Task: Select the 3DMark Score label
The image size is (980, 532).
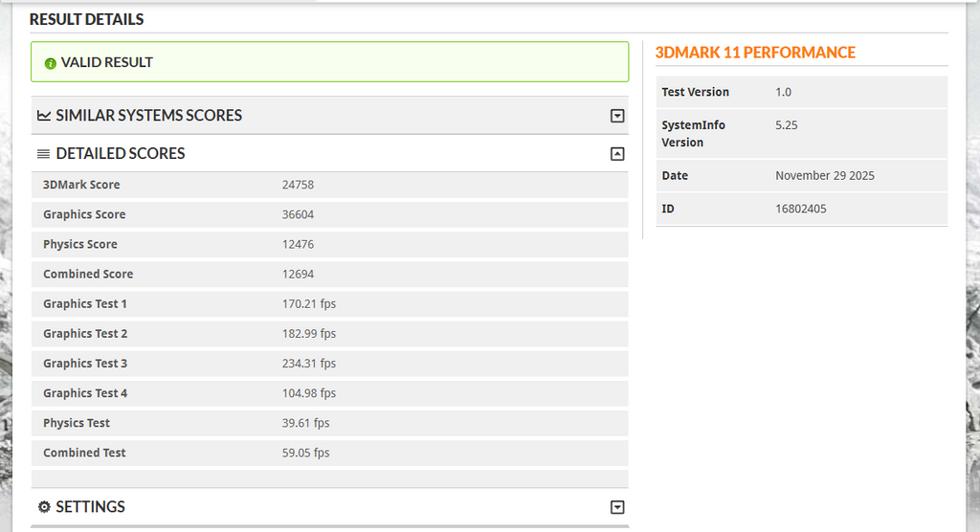Action: click(x=81, y=185)
